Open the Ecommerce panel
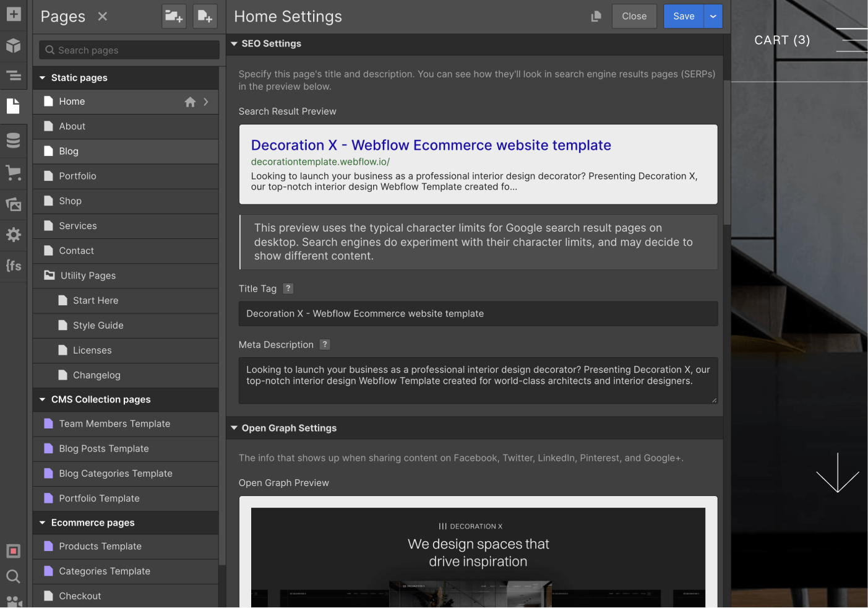The image size is (868, 608). 13,172
